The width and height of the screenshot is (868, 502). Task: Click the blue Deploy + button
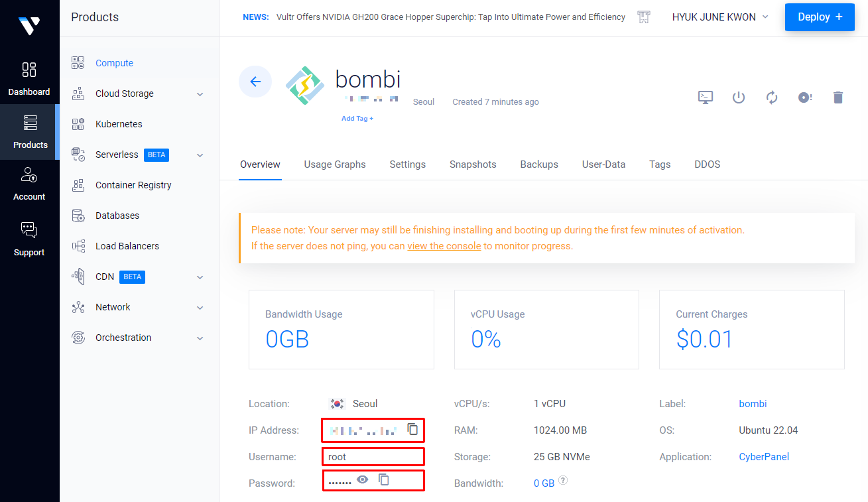click(x=820, y=17)
